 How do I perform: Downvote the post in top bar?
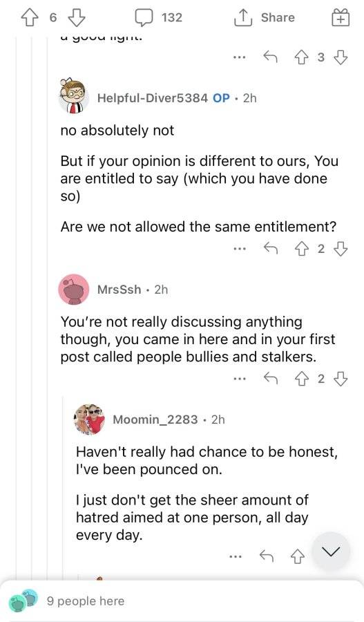[x=77, y=18]
